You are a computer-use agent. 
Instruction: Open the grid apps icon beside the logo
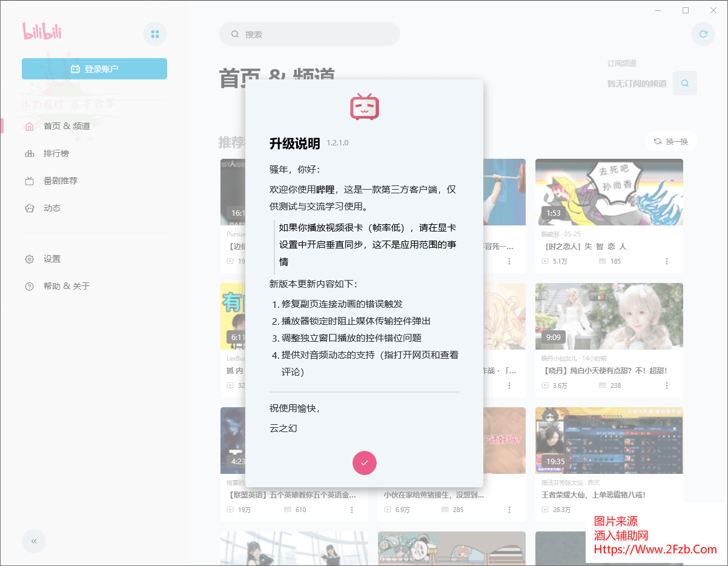155,34
